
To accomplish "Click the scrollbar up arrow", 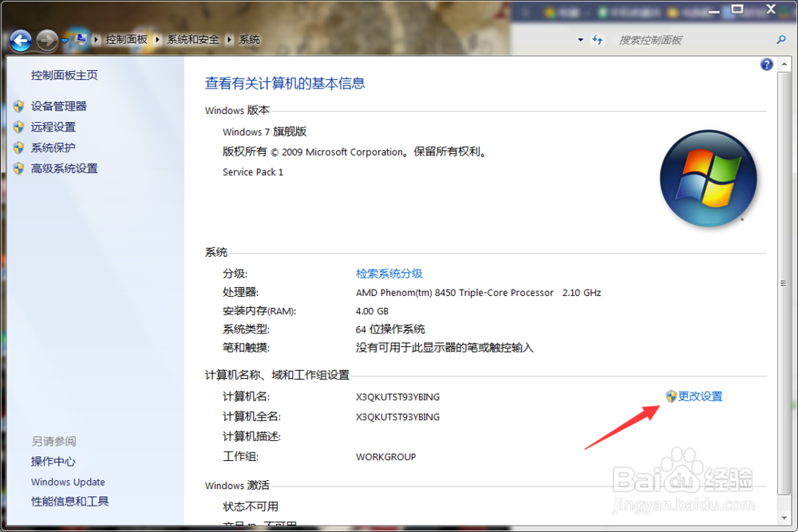I will pyautogui.click(x=784, y=65).
